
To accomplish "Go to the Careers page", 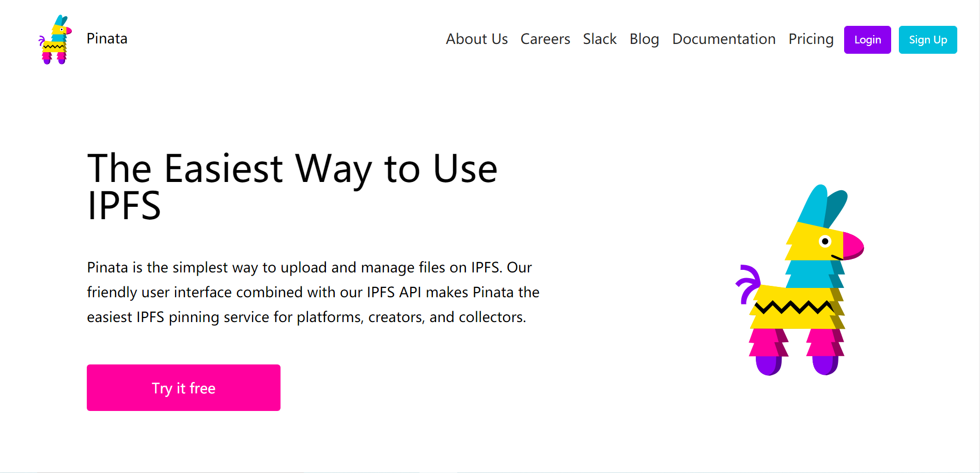I will click(x=545, y=39).
